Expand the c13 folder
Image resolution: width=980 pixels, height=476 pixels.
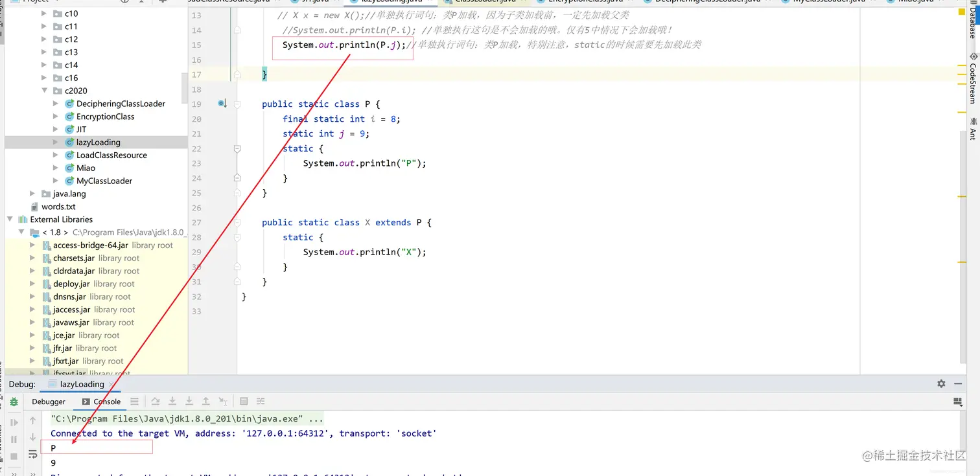44,52
